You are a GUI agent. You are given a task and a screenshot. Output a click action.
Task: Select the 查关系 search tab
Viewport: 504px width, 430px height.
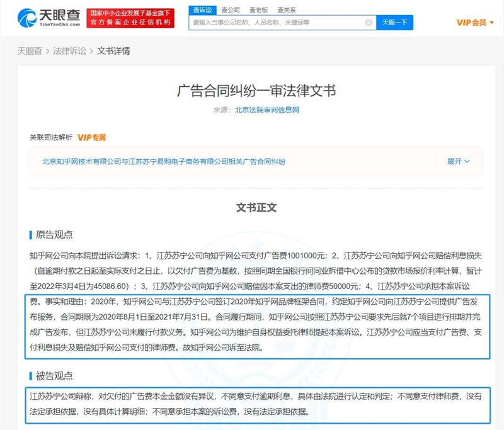[x=287, y=10]
